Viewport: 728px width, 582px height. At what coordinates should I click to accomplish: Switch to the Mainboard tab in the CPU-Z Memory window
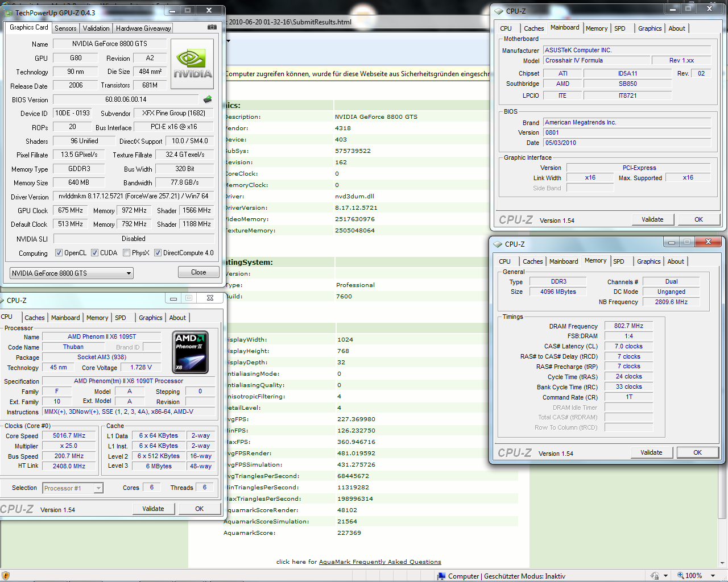pos(564,261)
